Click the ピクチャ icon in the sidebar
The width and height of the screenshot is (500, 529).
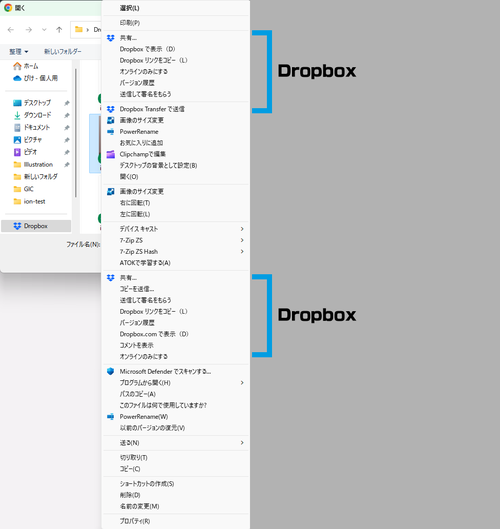(17, 140)
